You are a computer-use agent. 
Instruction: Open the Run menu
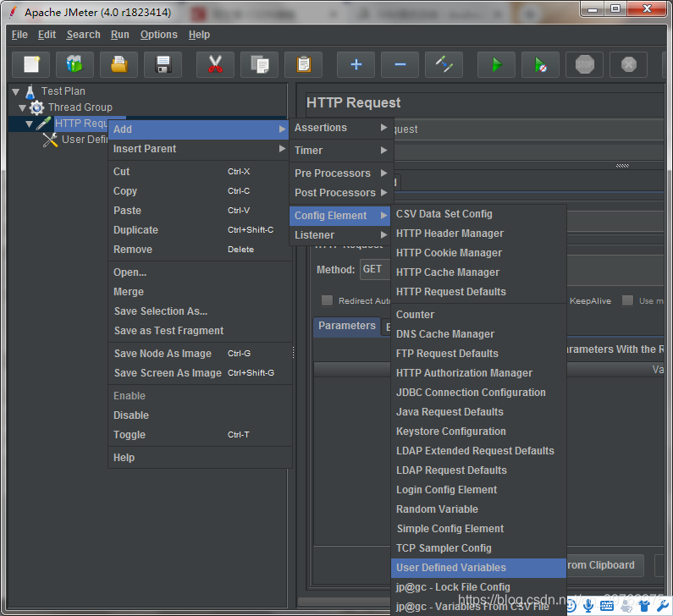(119, 35)
